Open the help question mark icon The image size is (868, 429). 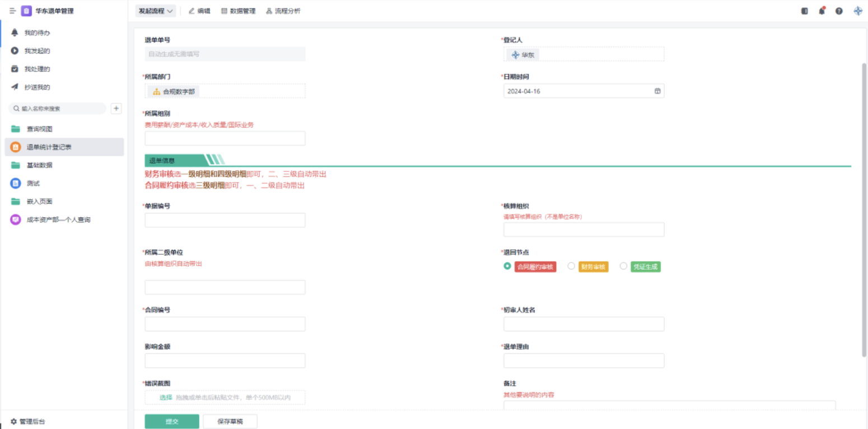click(x=839, y=11)
